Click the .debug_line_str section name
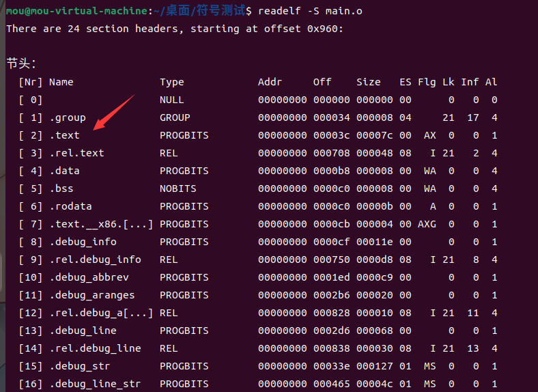538x392 pixels. pyautogui.click(x=95, y=384)
